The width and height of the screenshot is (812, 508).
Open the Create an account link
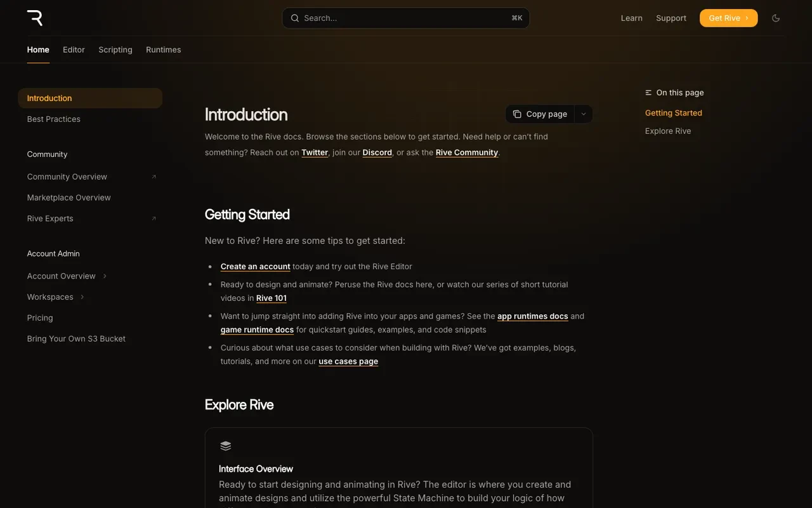click(256, 267)
